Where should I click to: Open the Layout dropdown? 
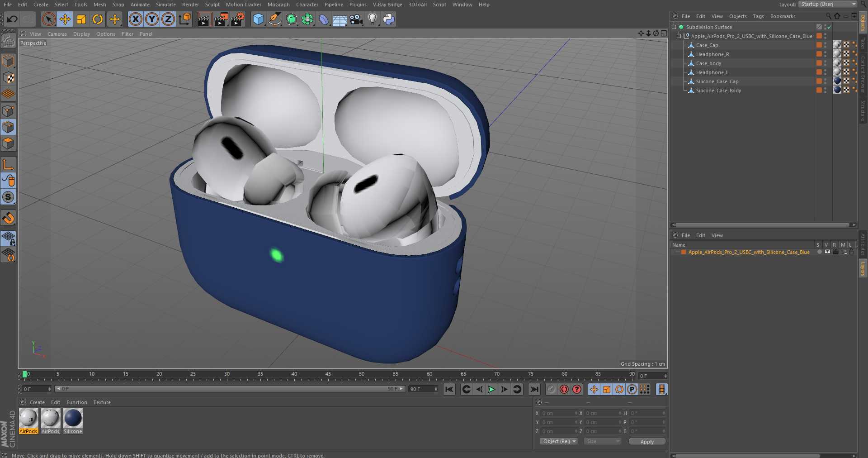pos(828,4)
